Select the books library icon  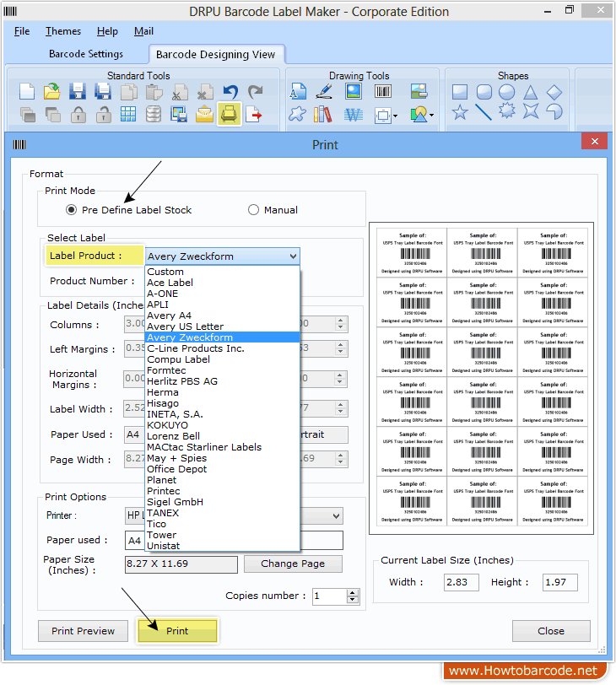click(x=323, y=115)
